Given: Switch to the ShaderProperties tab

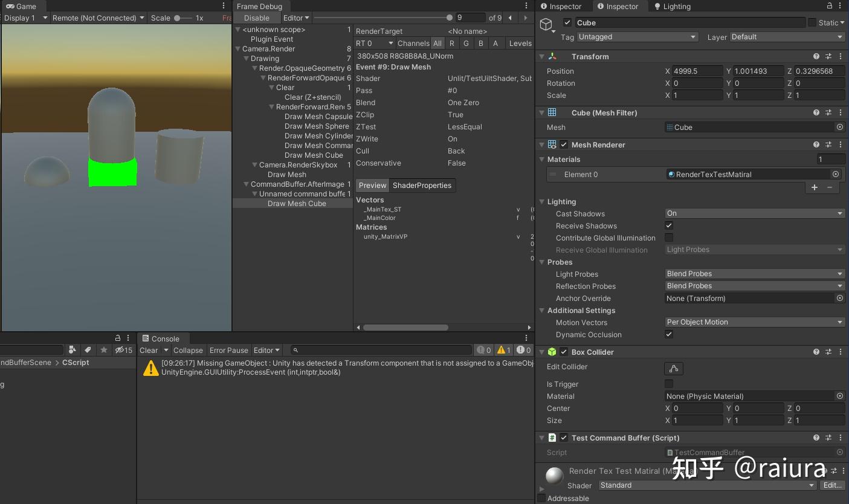Looking at the screenshot, I should tap(422, 185).
